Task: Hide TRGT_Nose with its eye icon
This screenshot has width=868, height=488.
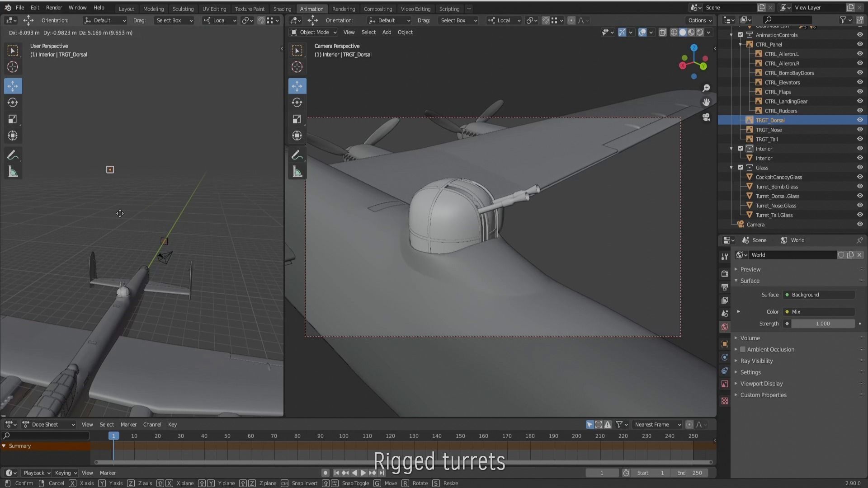Action: [x=859, y=130]
